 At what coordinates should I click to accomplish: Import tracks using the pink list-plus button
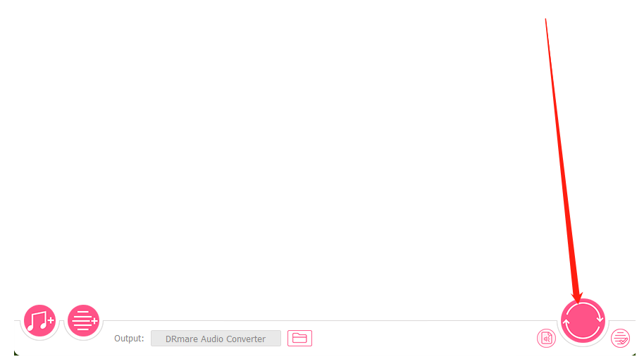(x=83, y=320)
